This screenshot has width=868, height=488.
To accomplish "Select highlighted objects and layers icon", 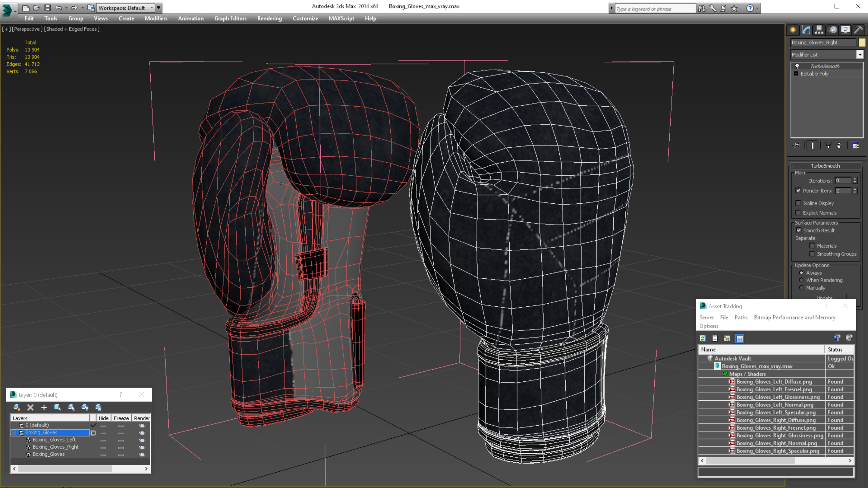I will (57, 407).
